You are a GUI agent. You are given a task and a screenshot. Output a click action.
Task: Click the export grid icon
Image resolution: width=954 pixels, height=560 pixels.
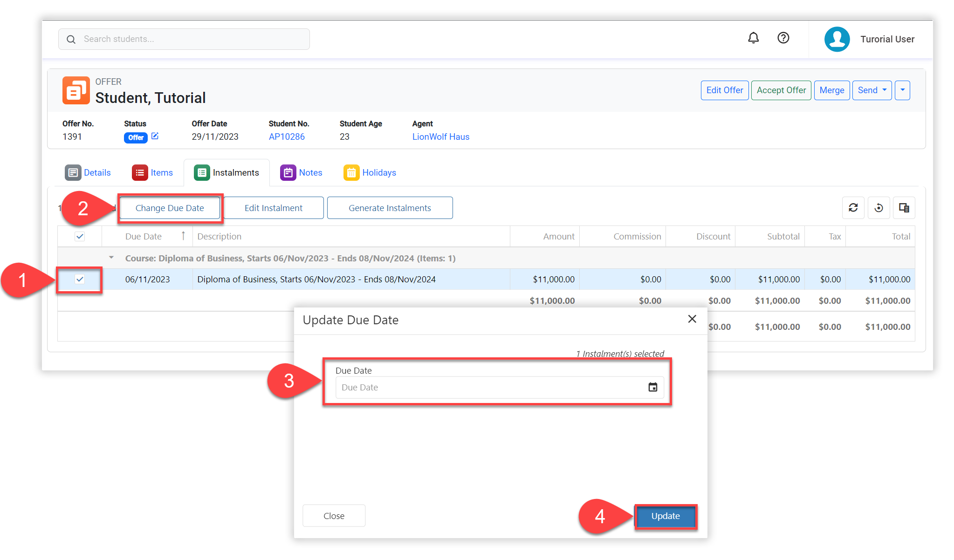tap(904, 208)
